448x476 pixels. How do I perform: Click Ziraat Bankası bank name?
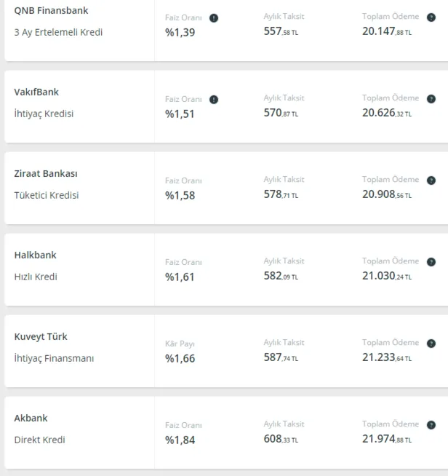point(46,173)
